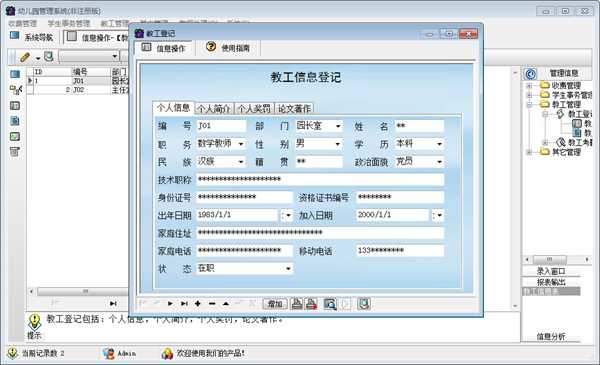This screenshot has width=600, height=365.
Task: Click the fifth left sidebar chart icon
Action: tap(15, 137)
